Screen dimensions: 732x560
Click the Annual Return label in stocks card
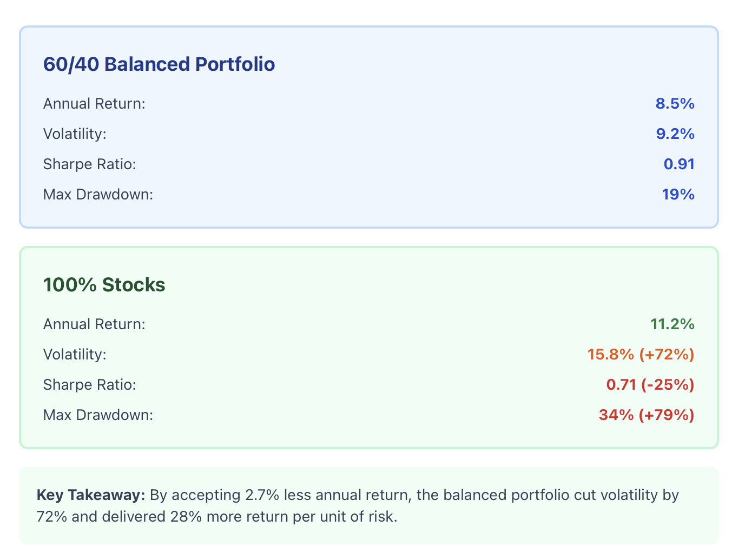[94, 324]
